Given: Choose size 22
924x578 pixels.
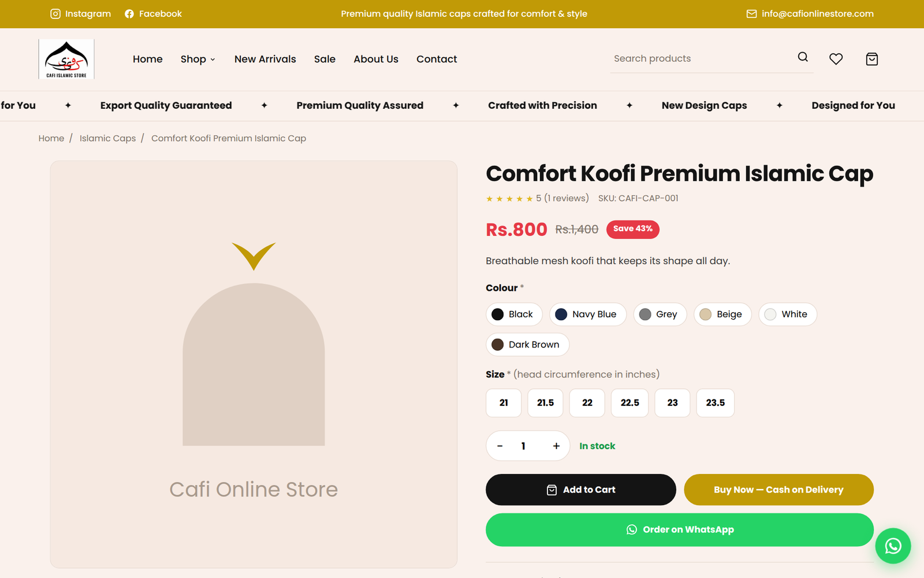Looking at the screenshot, I should 587,403.
